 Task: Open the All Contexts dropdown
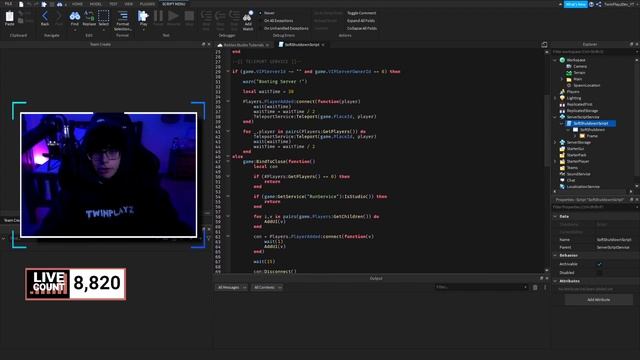click(267, 287)
